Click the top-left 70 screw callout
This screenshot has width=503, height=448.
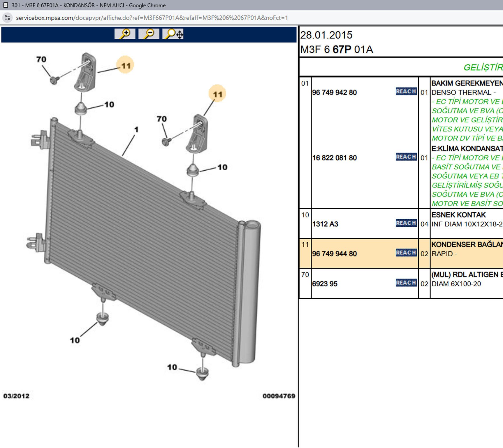(41, 60)
